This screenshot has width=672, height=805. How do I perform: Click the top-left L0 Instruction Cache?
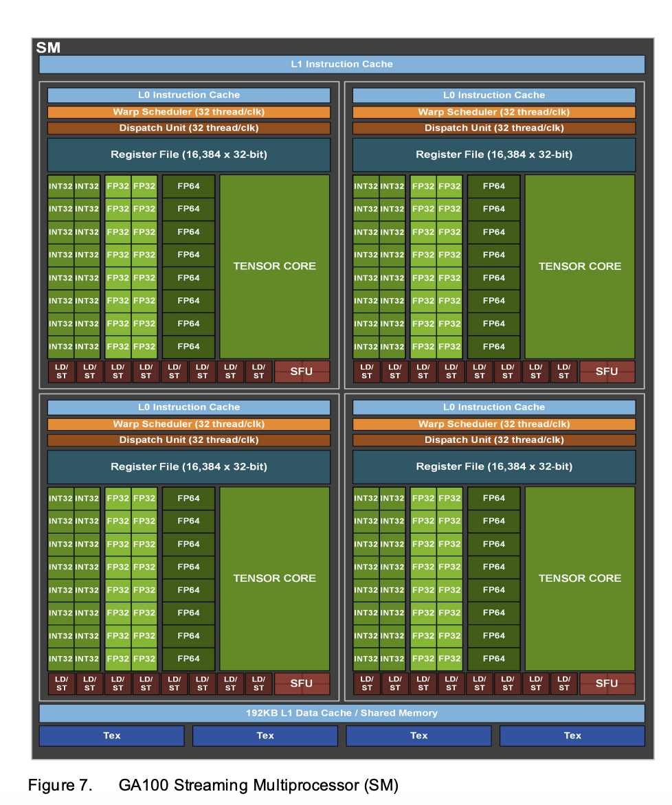pos(188,95)
